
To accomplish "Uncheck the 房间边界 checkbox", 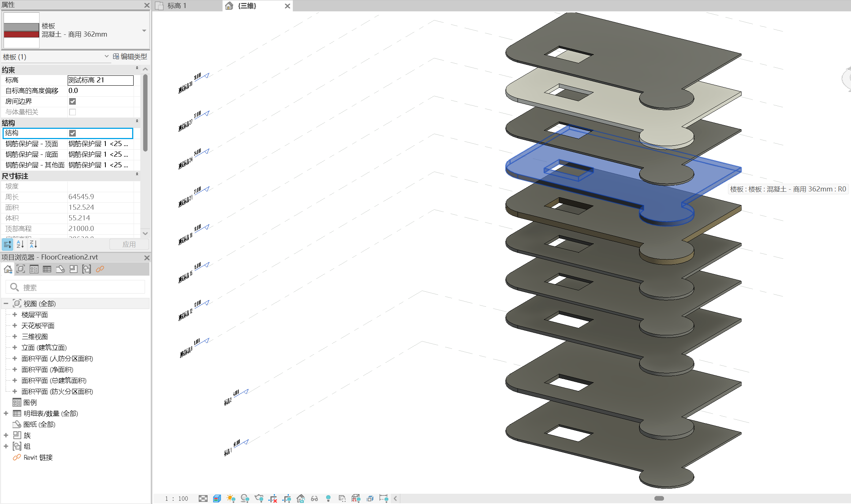I will click(72, 101).
